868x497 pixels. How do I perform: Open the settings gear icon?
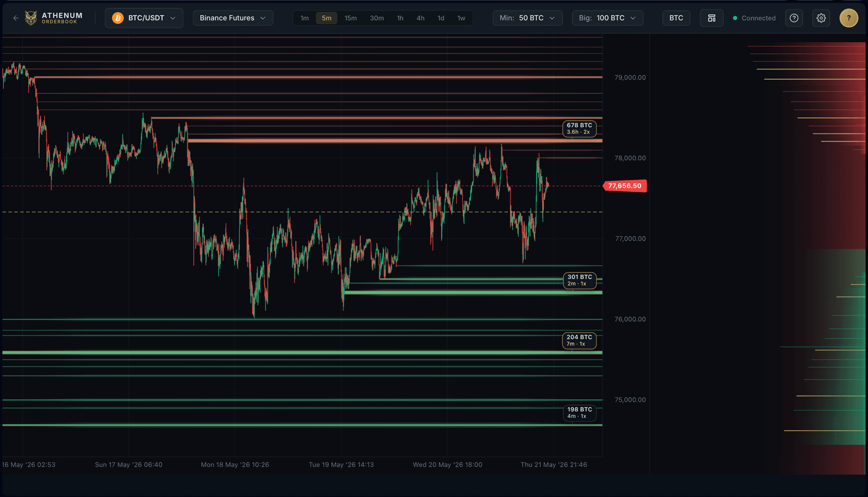[x=821, y=18]
